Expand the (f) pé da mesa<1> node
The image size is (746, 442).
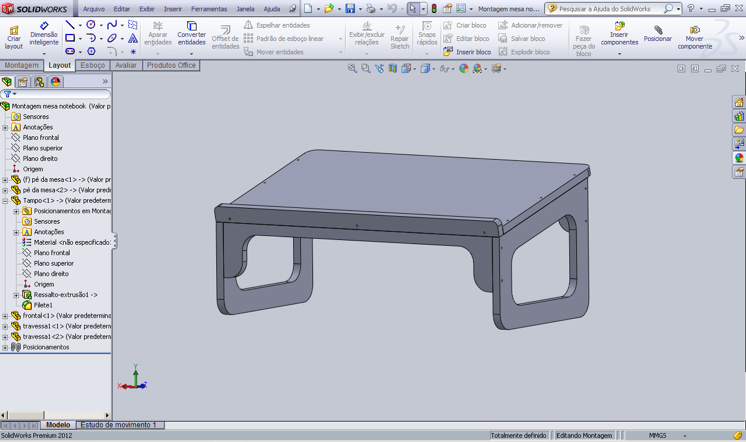pos(5,180)
